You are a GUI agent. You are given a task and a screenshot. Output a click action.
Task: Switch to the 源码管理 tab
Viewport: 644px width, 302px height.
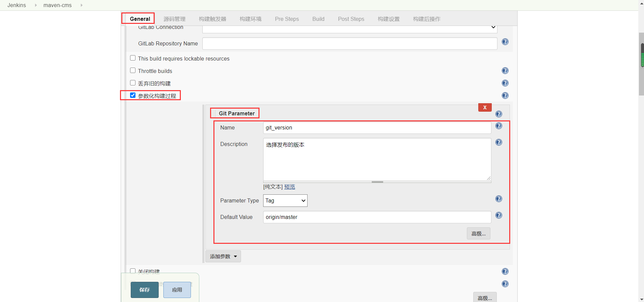coord(174,19)
